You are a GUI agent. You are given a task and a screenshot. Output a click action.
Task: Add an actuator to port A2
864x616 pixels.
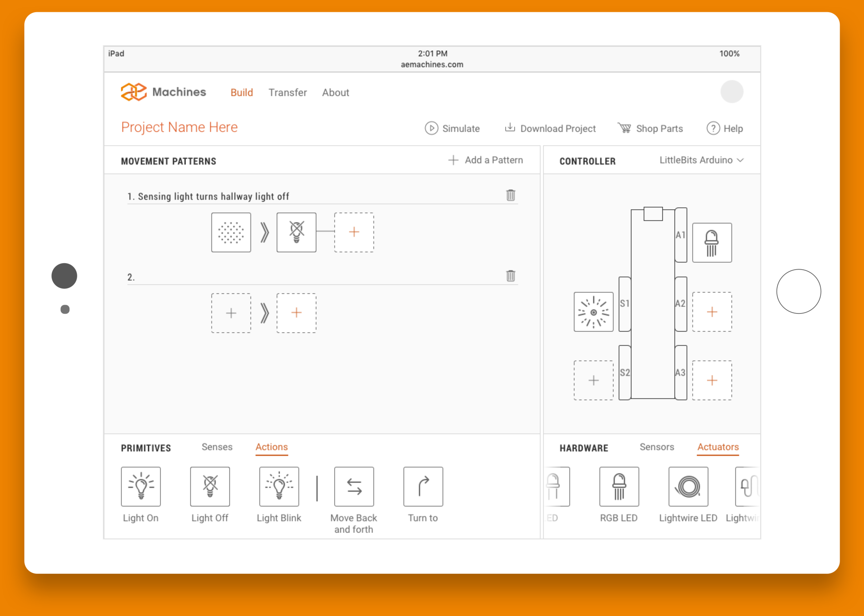click(x=712, y=312)
